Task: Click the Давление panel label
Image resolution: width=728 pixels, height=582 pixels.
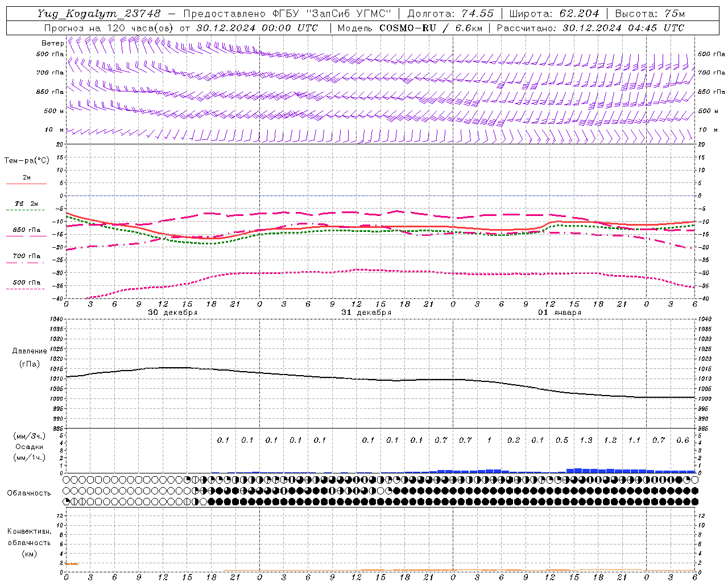Action: 29,351
